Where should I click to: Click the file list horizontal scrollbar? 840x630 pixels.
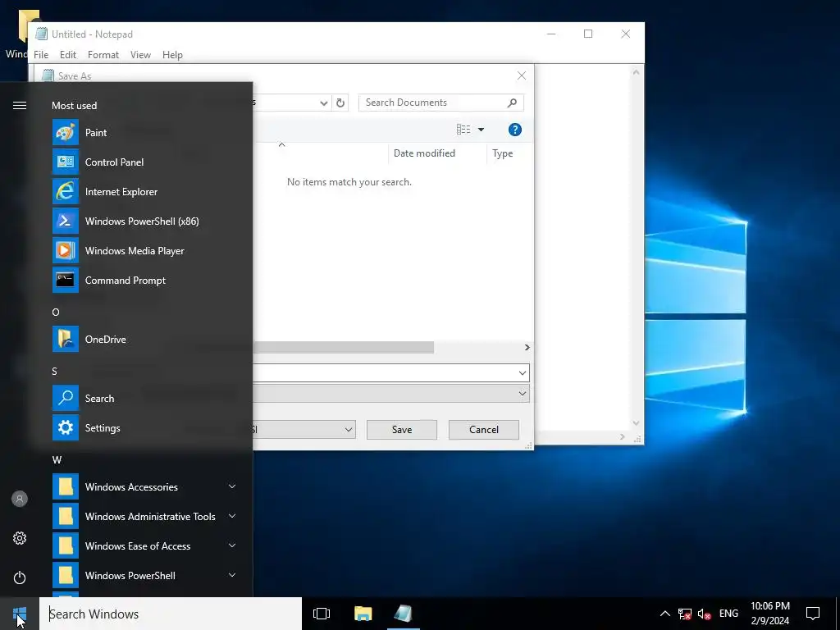click(343, 348)
